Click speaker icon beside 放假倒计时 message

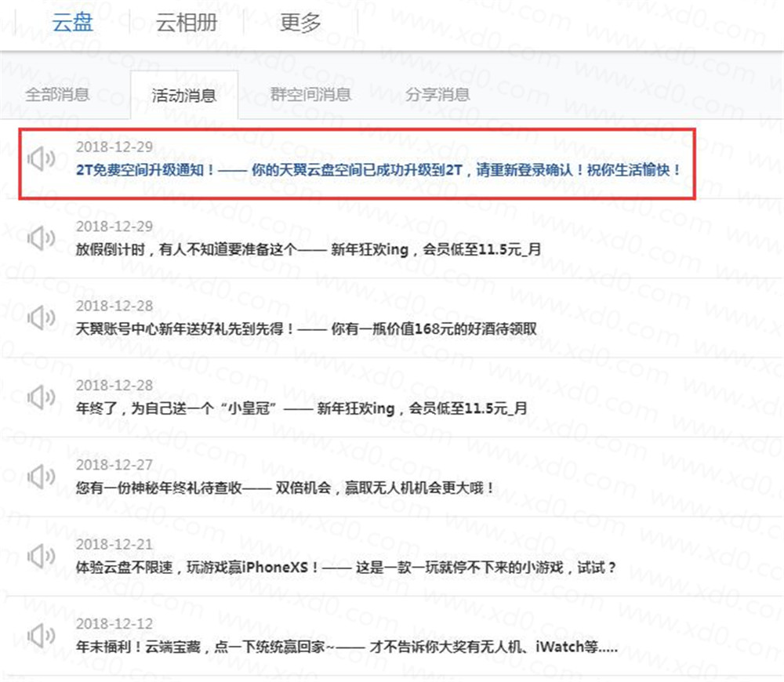tap(41, 238)
